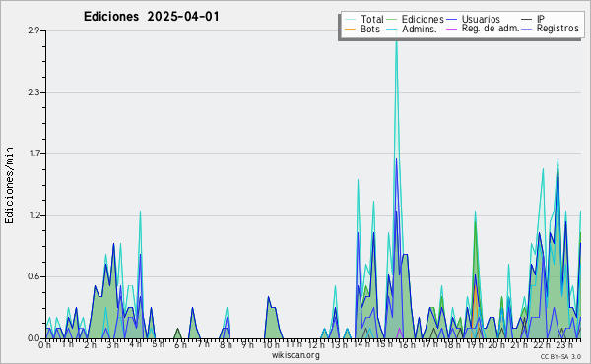Click the '10 h' x-axis tick label
591x364 pixels.
point(271,345)
